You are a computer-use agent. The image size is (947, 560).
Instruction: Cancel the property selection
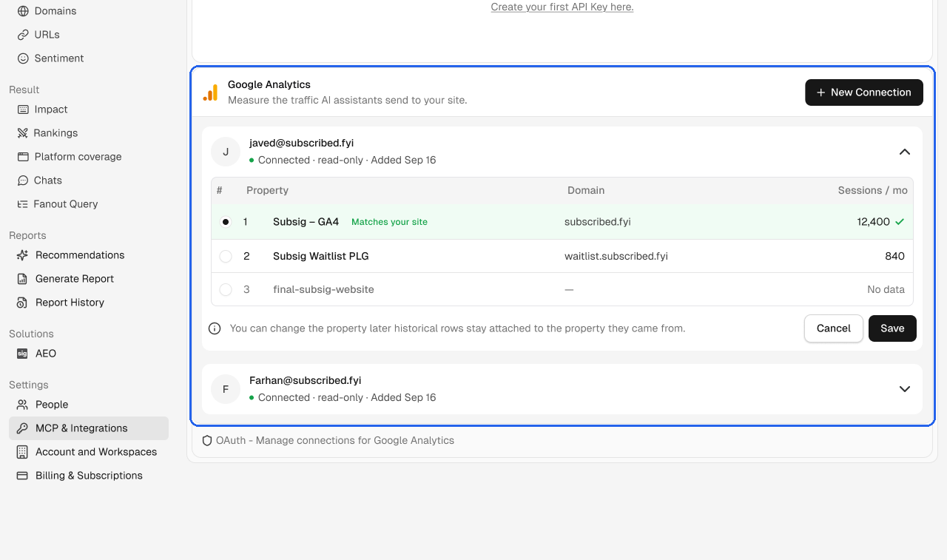(834, 328)
